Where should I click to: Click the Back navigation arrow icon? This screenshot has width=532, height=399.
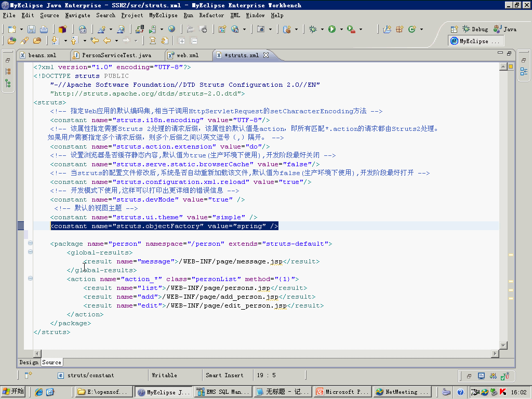107,41
